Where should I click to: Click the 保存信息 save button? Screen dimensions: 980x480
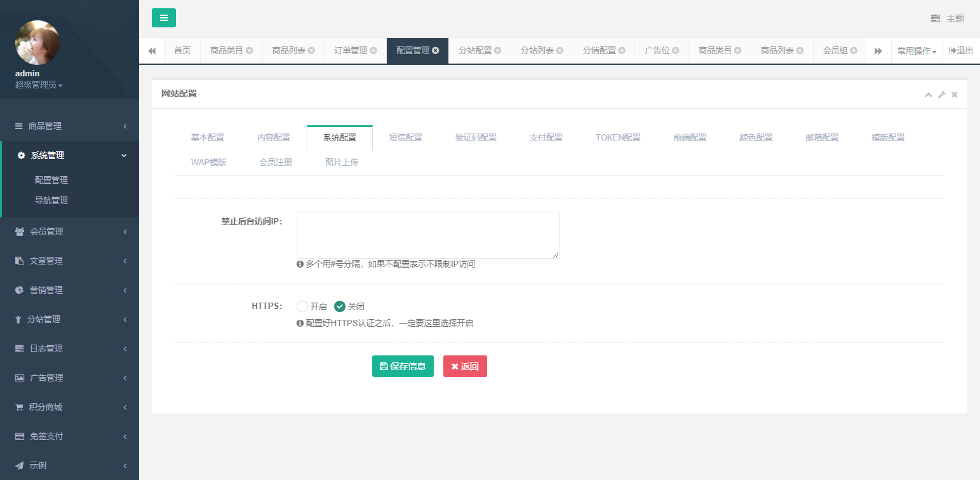tap(403, 366)
